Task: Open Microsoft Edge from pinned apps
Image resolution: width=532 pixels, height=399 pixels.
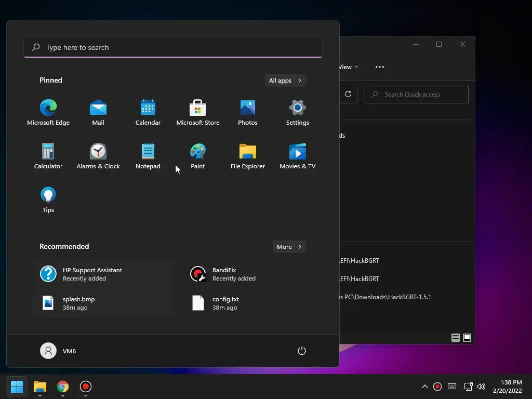Action: (x=48, y=113)
